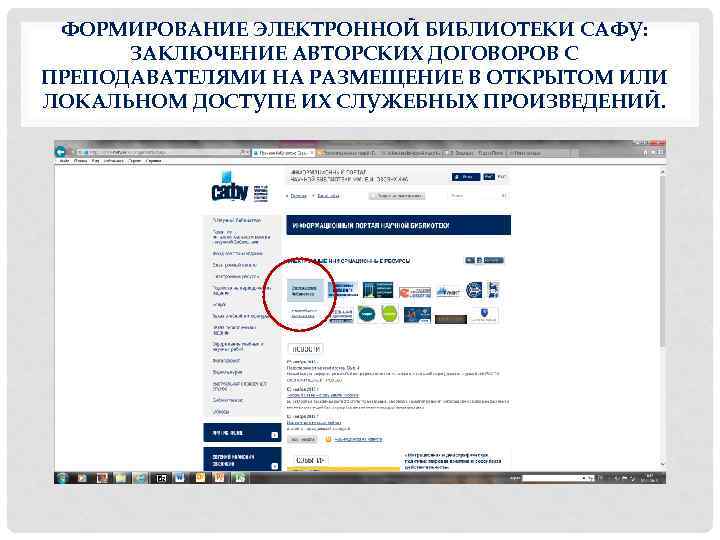The height and width of the screenshot is (540, 720).
Task: Click the dark blue login button at top
Action: coord(466,177)
